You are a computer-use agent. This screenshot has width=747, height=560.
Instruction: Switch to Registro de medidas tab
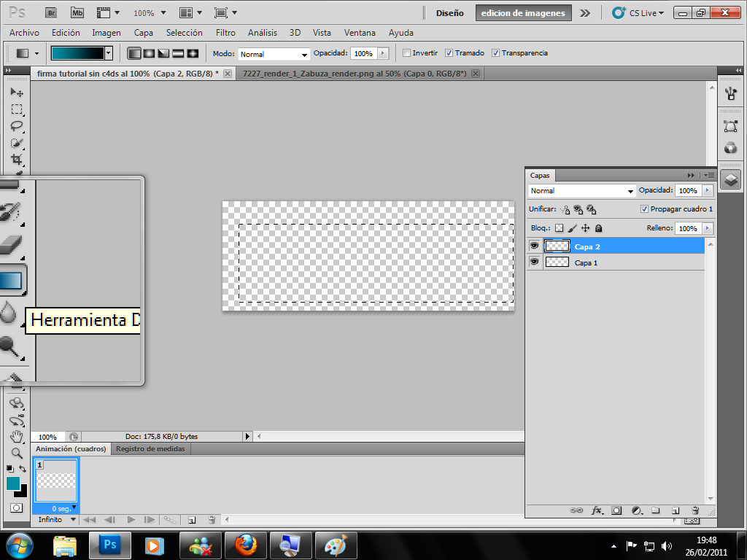click(x=150, y=448)
